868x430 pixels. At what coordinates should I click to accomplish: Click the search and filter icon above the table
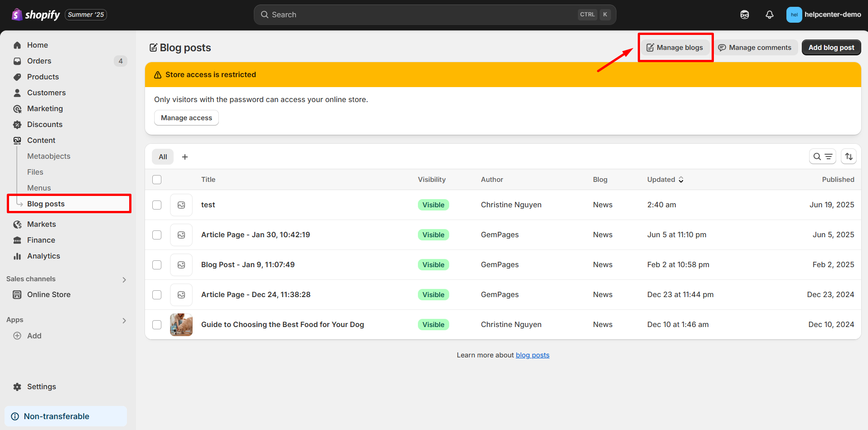823,156
